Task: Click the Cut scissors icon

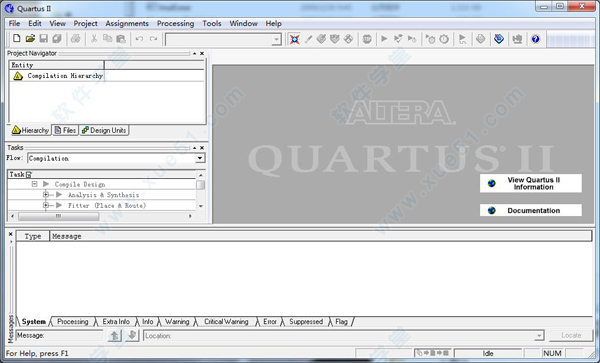Action: [94, 38]
